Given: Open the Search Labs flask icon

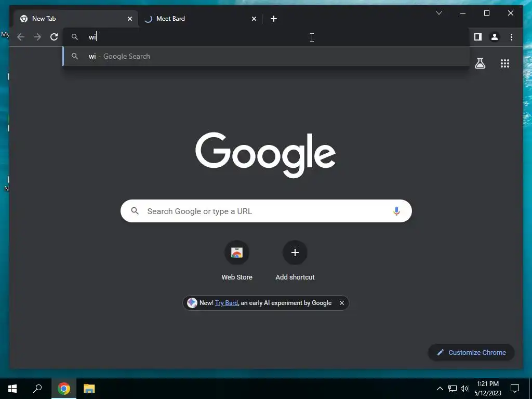Looking at the screenshot, I should pyautogui.click(x=480, y=63).
